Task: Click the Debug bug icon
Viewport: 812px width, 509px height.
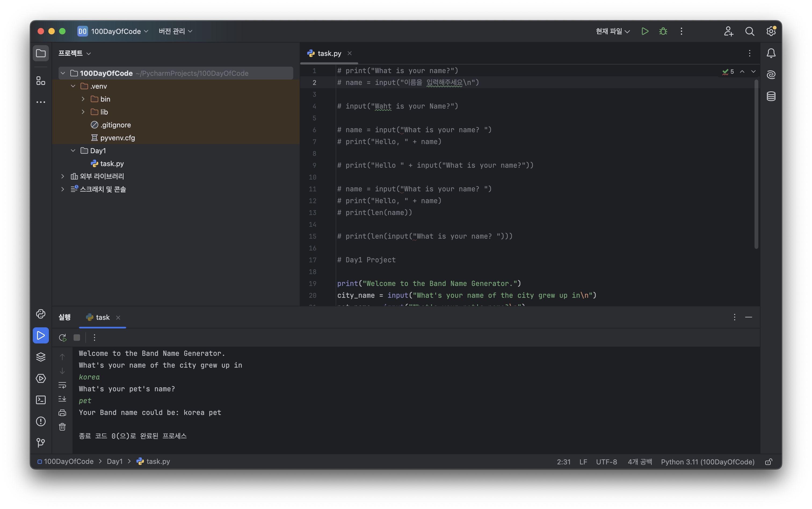Action: pos(663,31)
